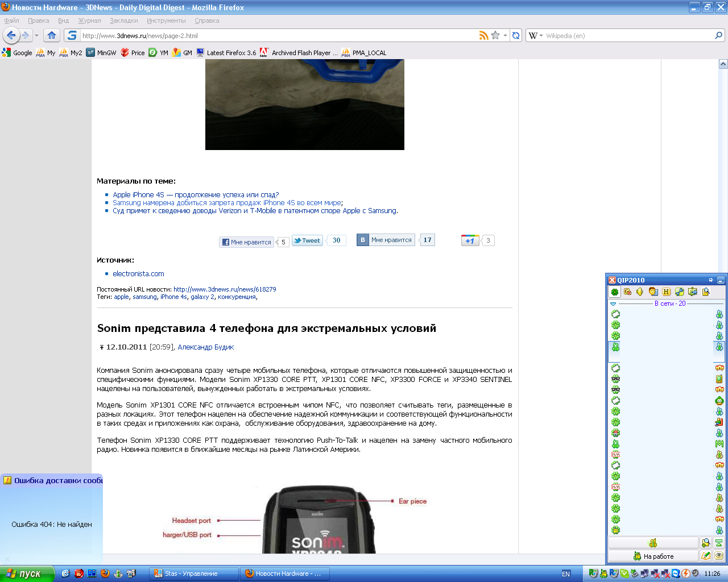Open the Закладки menu
The width and height of the screenshot is (728, 582).
pyautogui.click(x=124, y=20)
